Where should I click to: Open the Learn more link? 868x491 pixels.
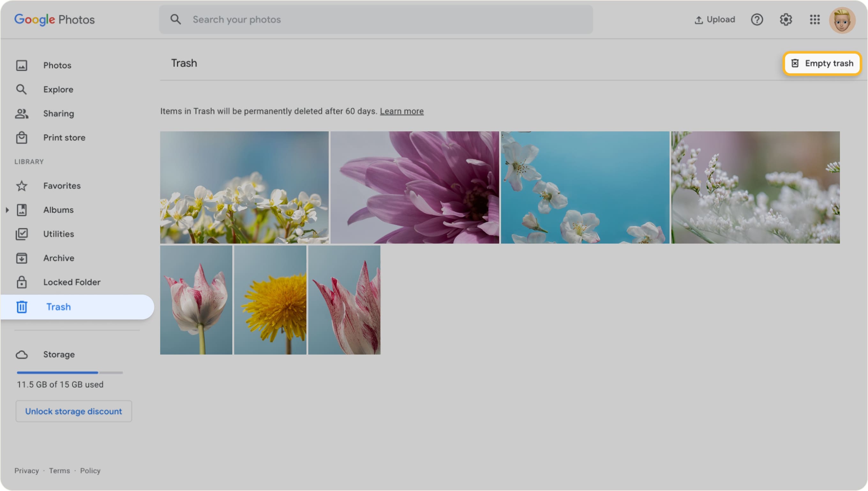click(x=402, y=111)
